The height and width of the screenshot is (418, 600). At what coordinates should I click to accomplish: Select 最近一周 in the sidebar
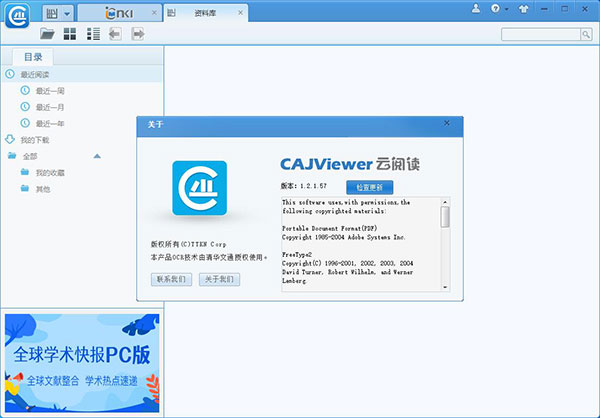(50, 91)
